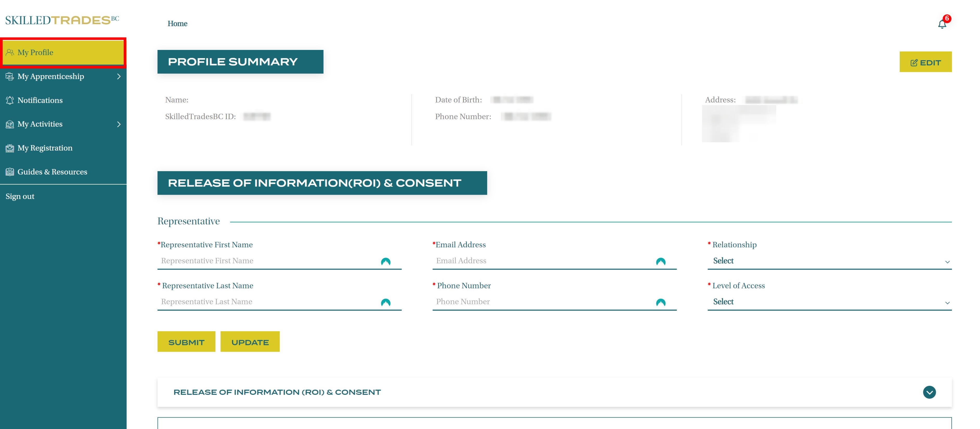Click the My Activities sidebar icon
Image resolution: width=980 pixels, height=429 pixels.
10,124
